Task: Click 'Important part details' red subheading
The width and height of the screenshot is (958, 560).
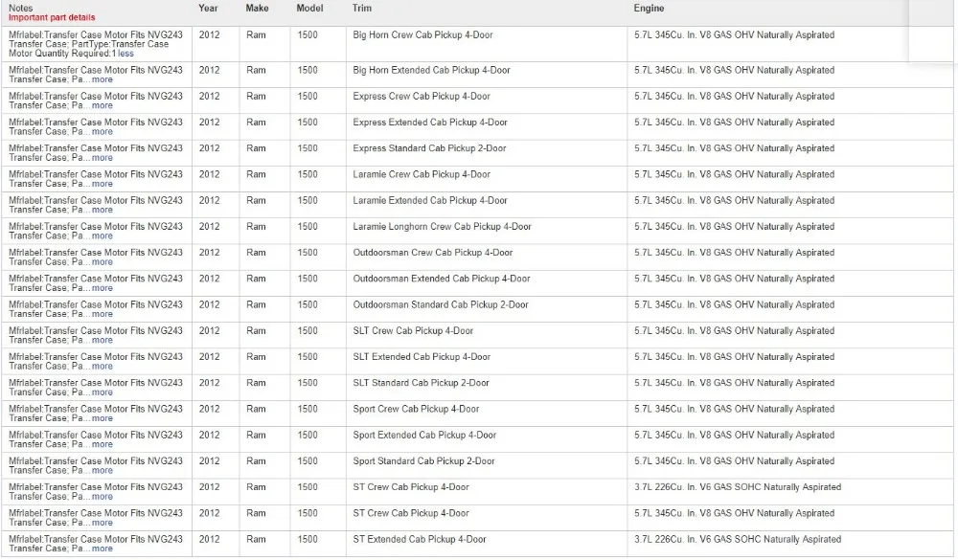Action: click(52, 18)
